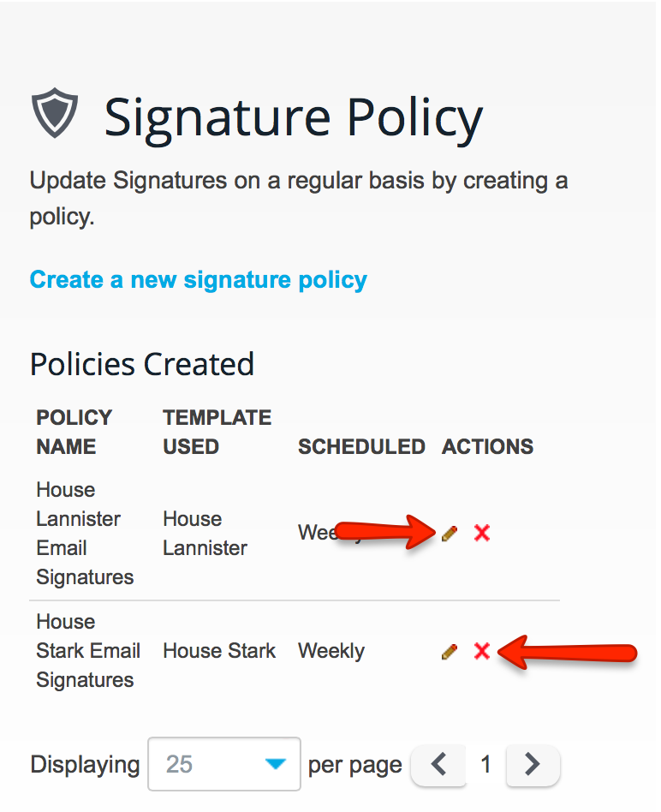Go to next page using right chevron

point(533,764)
